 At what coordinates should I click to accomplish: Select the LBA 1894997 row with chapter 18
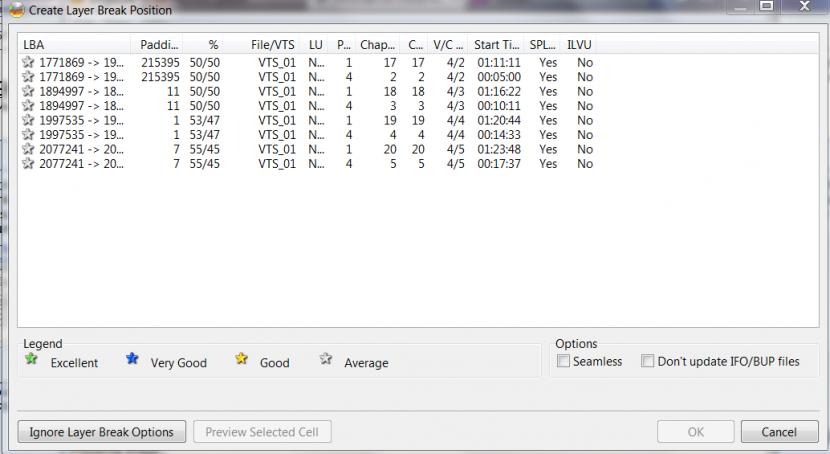pyautogui.click(x=308, y=92)
